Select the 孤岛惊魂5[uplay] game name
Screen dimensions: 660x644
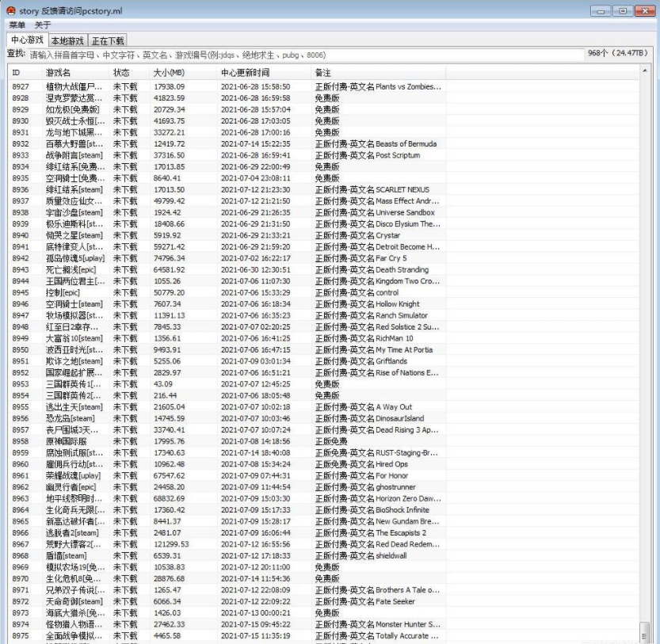click(75, 258)
